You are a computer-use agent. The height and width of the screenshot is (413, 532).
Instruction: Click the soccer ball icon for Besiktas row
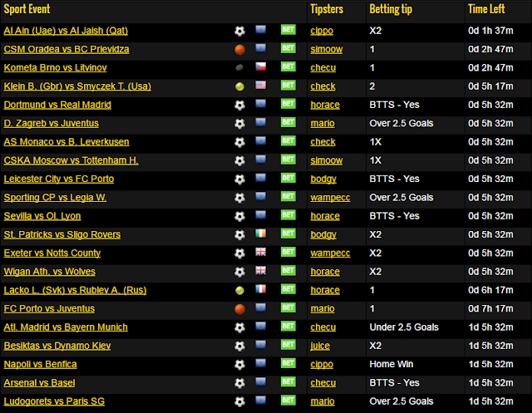pyautogui.click(x=240, y=347)
